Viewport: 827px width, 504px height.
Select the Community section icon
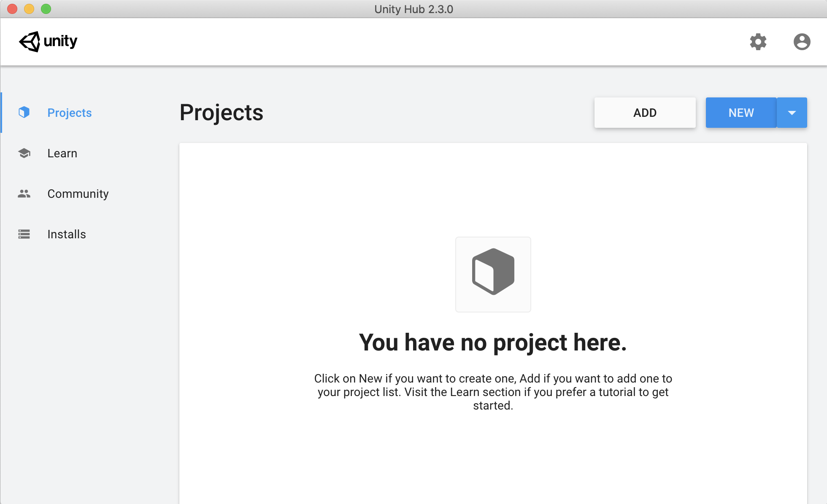tap(24, 194)
